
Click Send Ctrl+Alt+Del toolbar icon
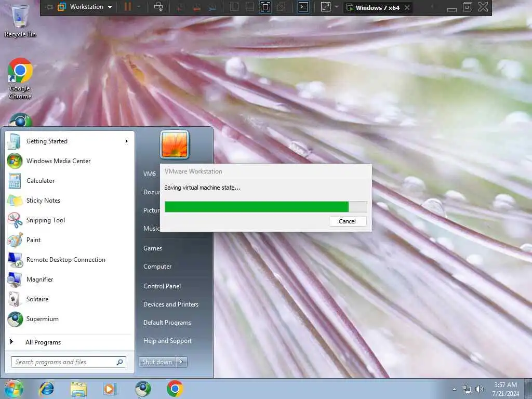click(x=158, y=7)
